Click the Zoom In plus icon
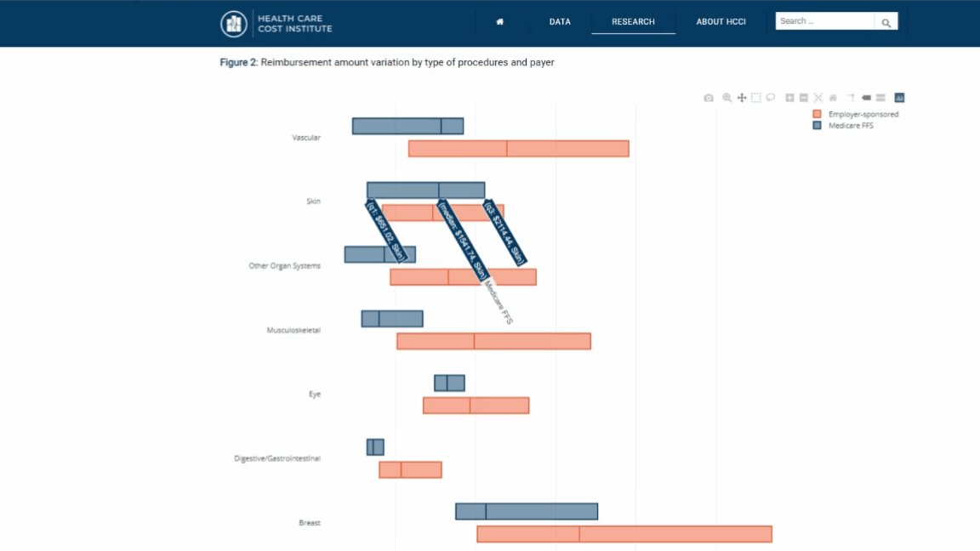 click(789, 98)
